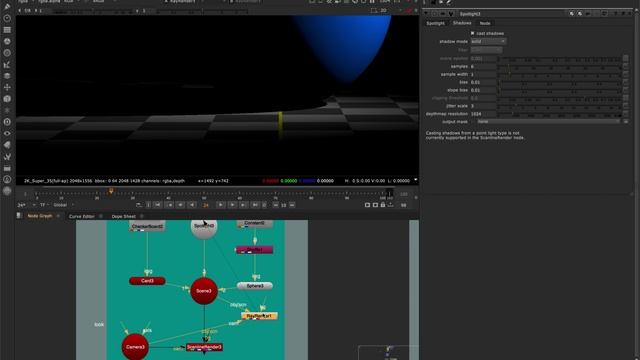Open the Keyer nodes toolbar menu
Image resolution: width=640 pixels, height=360 pixels.
pos(7,64)
